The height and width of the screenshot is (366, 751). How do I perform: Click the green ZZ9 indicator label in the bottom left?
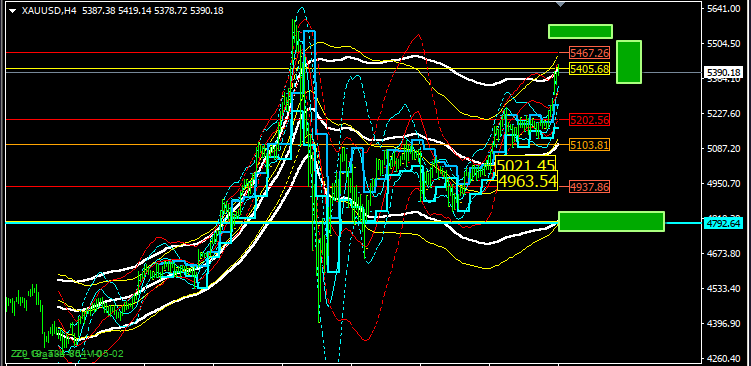pos(67,354)
